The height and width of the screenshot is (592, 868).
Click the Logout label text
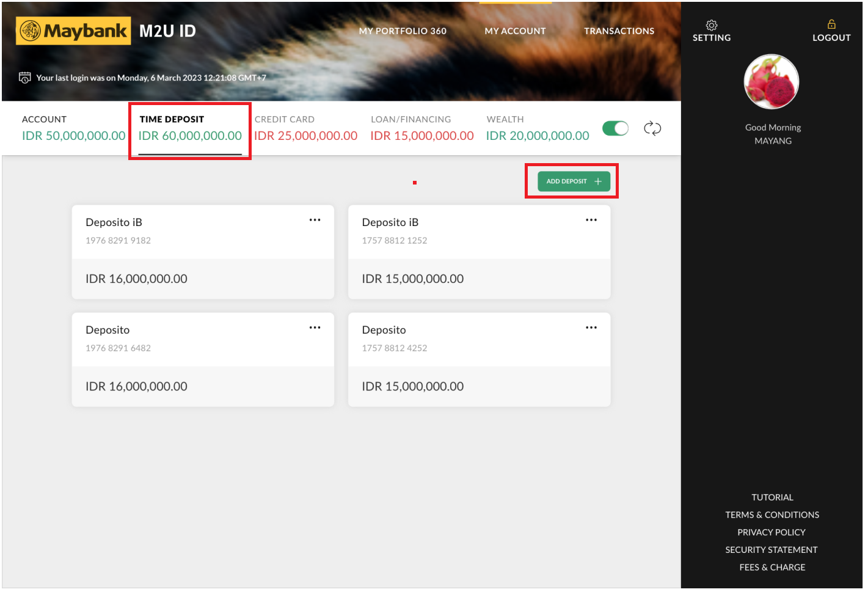point(831,38)
